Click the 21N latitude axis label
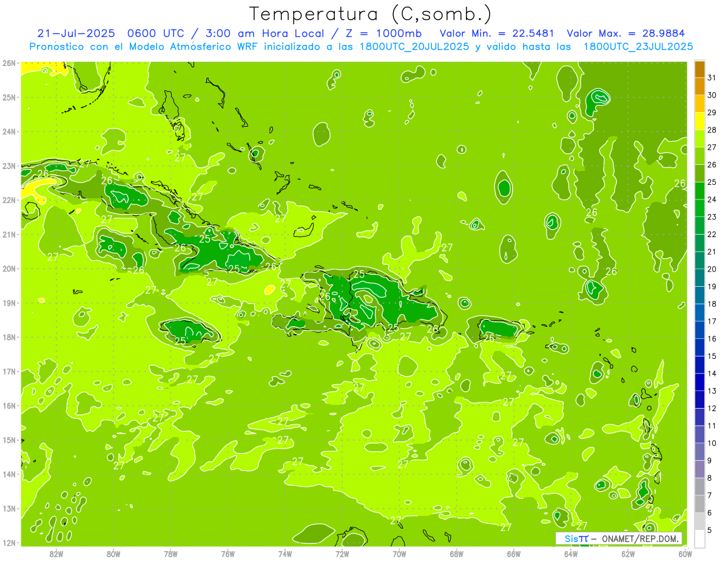The width and height of the screenshot is (728, 562). pyautogui.click(x=9, y=234)
